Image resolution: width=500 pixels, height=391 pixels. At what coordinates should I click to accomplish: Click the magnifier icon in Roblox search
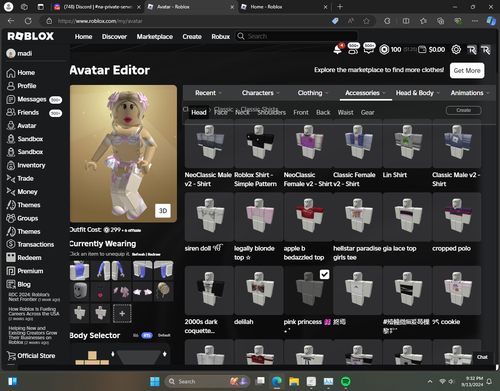[241, 36]
